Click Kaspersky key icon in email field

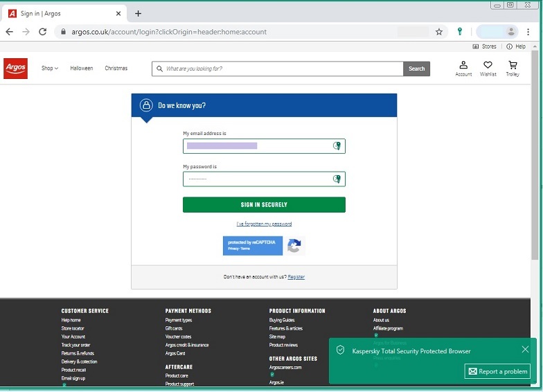tap(337, 145)
